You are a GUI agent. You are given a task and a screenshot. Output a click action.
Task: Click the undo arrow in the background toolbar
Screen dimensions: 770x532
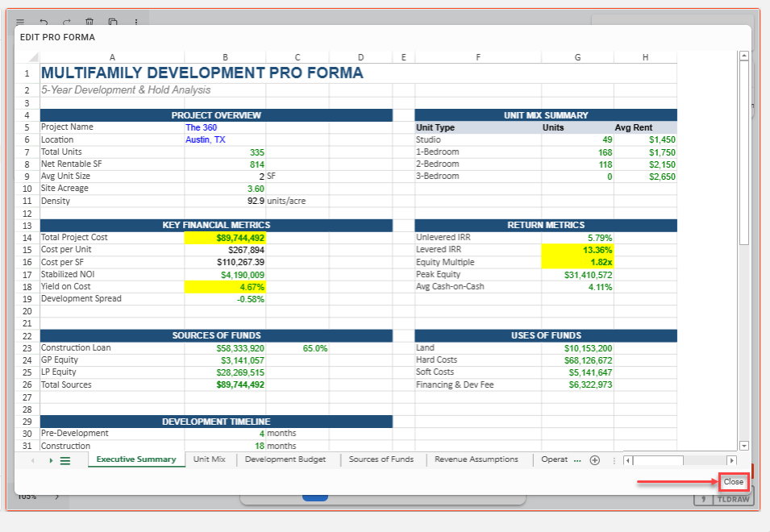[x=44, y=22]
